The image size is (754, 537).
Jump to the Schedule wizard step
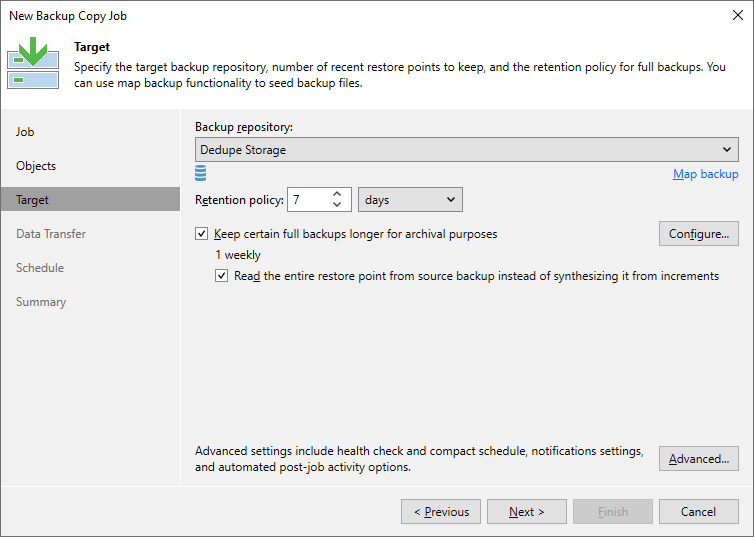(40, 268)
